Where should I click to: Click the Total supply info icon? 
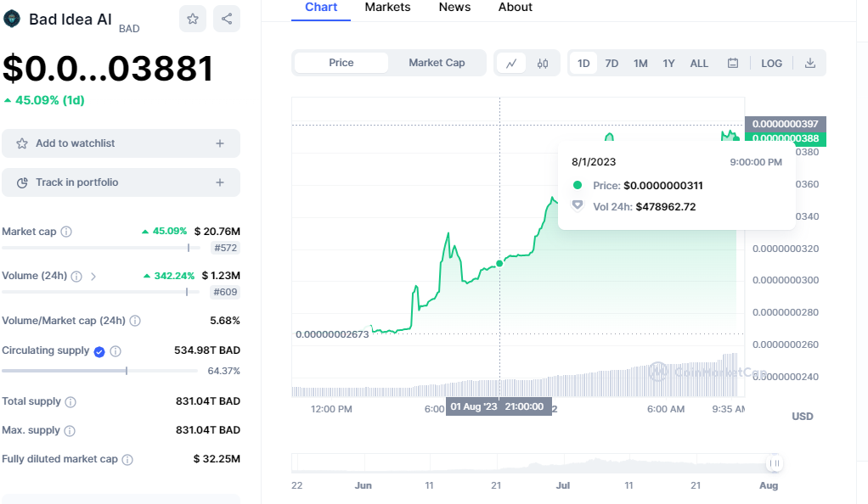70,402
